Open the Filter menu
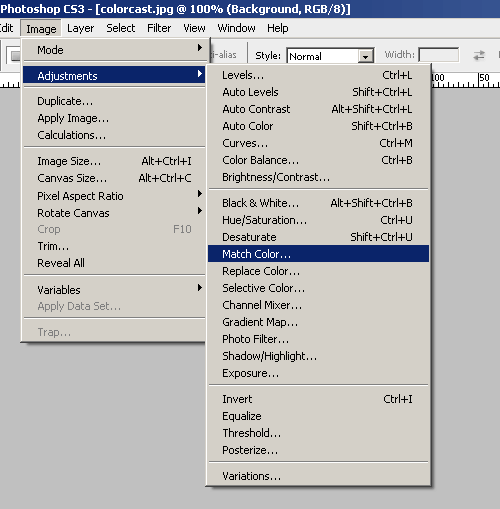The image size is (500, 509). [x=159, y=28]
